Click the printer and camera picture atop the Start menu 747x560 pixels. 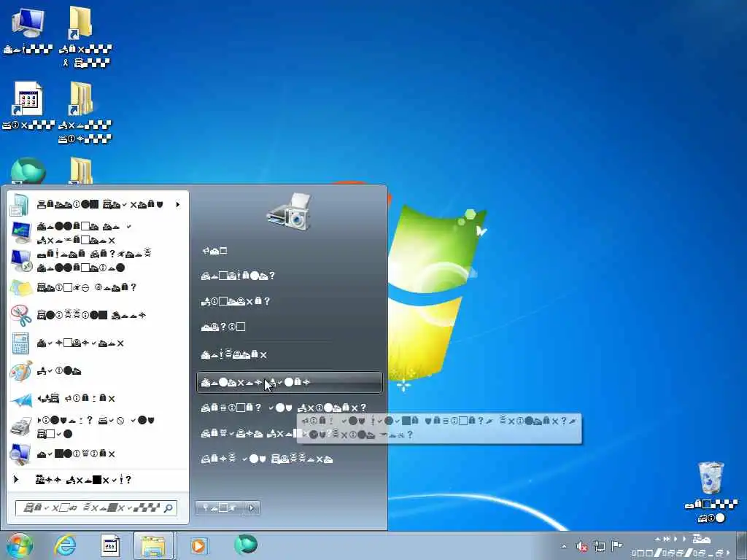point(290,211)
